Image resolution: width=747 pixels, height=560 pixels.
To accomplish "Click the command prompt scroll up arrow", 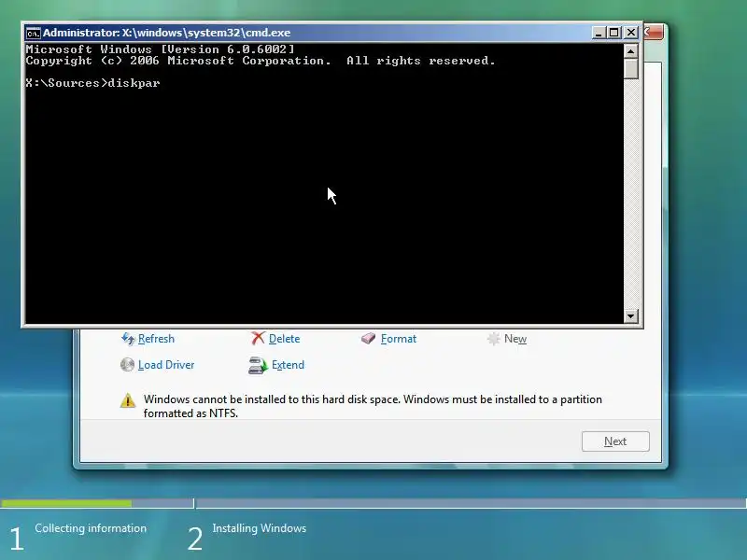I will 631,51.
